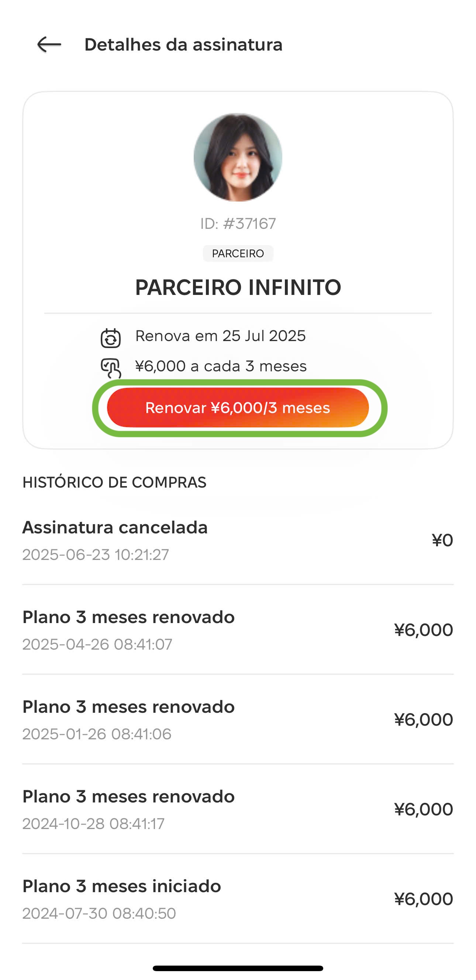Open renewal entry dated 2025-01-26
The height and width of the screenshot is (980, 476).
(238, 720)
